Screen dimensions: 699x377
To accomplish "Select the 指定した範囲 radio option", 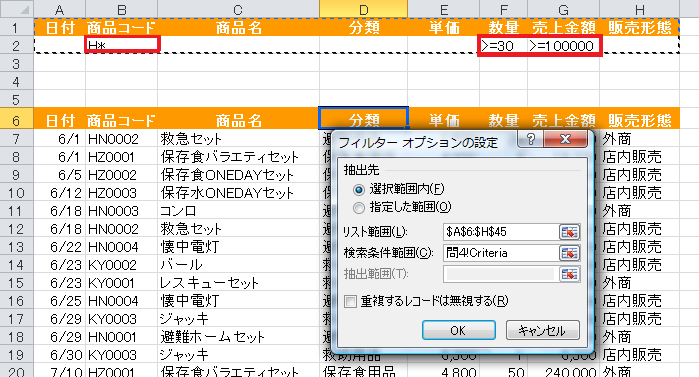I will click(358, 207).
